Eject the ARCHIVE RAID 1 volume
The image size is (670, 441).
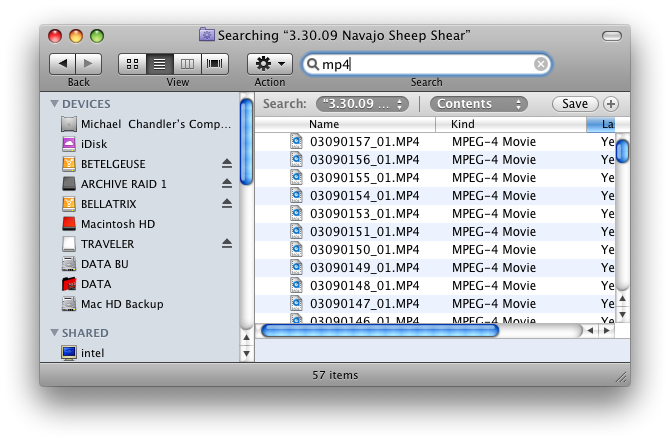[226, 184]
